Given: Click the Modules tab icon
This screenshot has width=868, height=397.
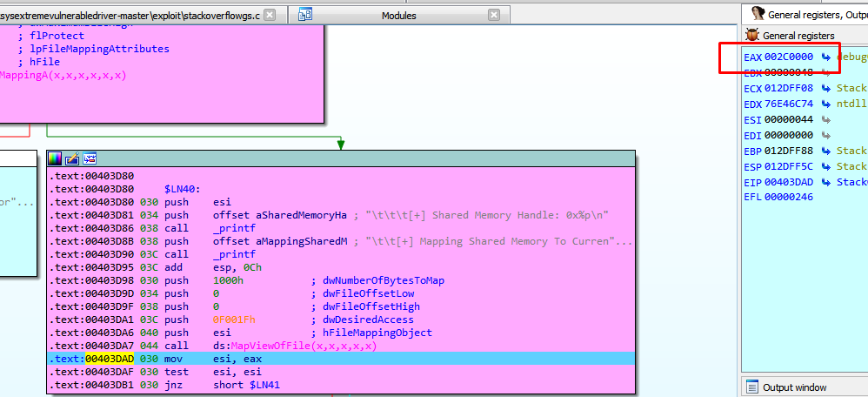Looking at the screenshot, I should [x=306, y=15].
